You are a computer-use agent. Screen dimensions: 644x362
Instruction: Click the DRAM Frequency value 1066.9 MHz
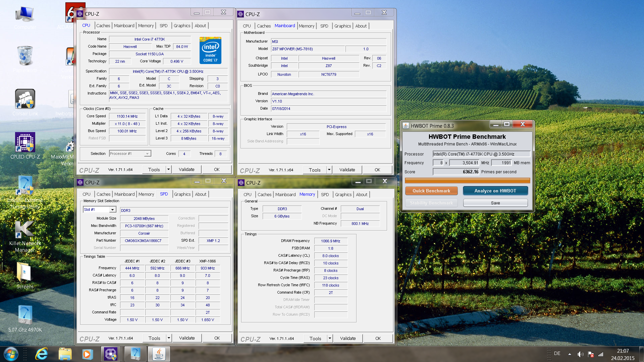point(330,241)
